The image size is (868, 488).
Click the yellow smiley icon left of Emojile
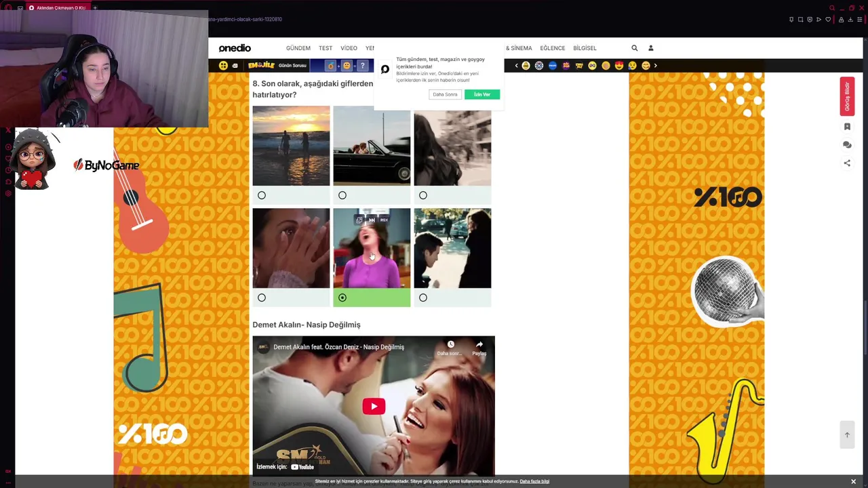pyautogui.click(x=223, y=66)
